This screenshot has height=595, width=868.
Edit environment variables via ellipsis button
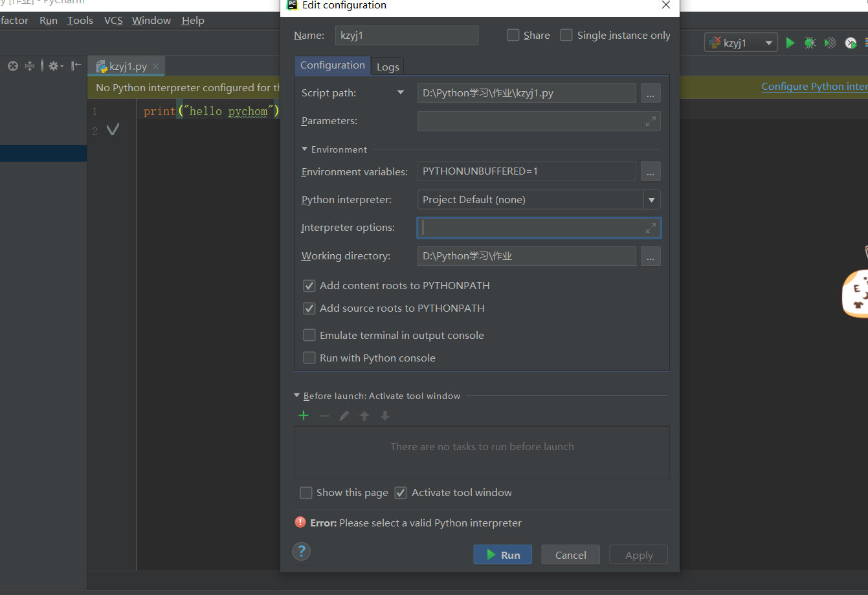pyautogui.click(x=651, y=171)
